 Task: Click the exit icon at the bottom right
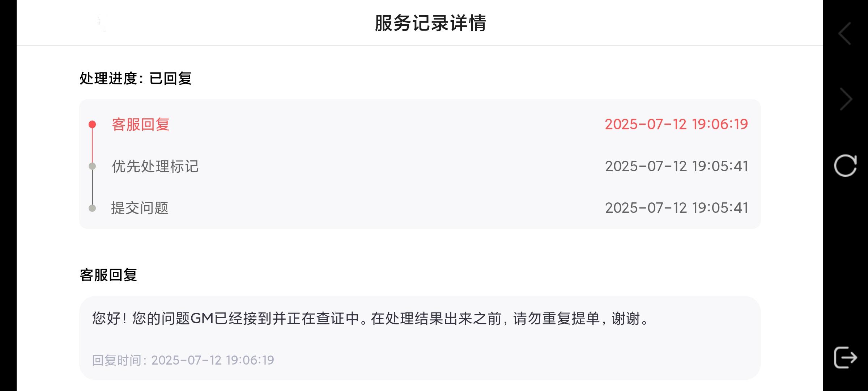click(845, 357)
